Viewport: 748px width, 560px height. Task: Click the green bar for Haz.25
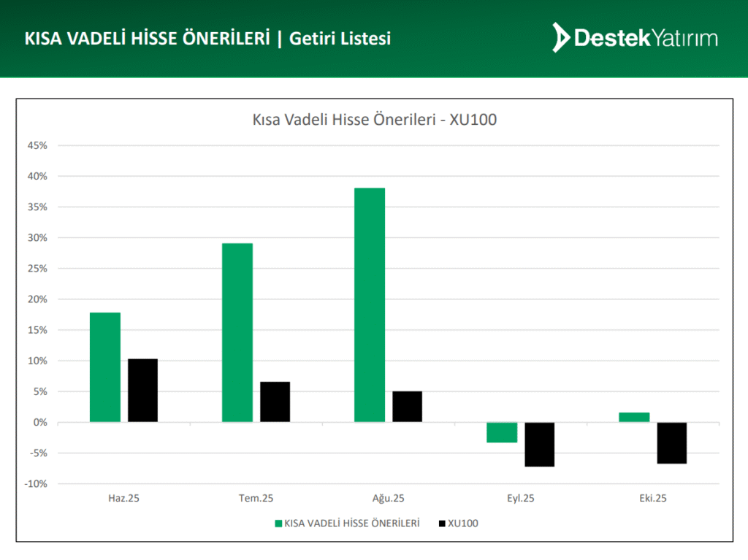point(105,367)
